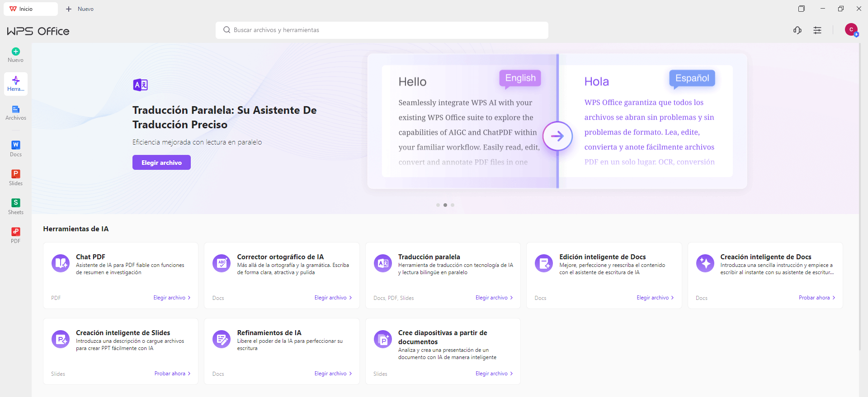Select the second banner carousel dot

(445, 205)
